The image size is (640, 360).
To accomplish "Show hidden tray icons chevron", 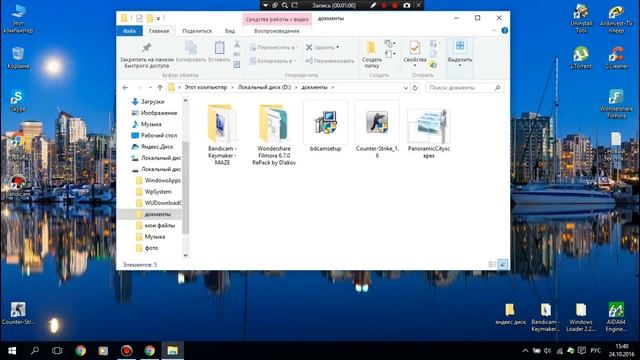I will pyautogui.click(x=525, y=351).
